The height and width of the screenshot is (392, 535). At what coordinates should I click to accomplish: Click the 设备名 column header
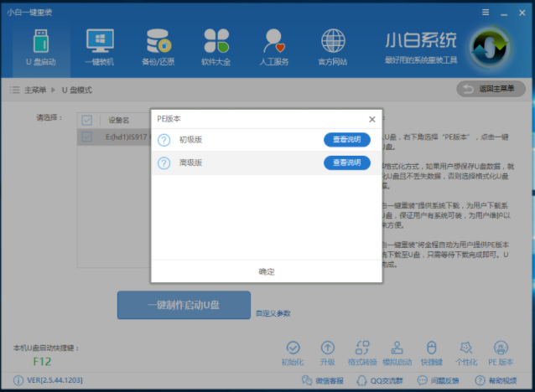[x=119, y=120]
